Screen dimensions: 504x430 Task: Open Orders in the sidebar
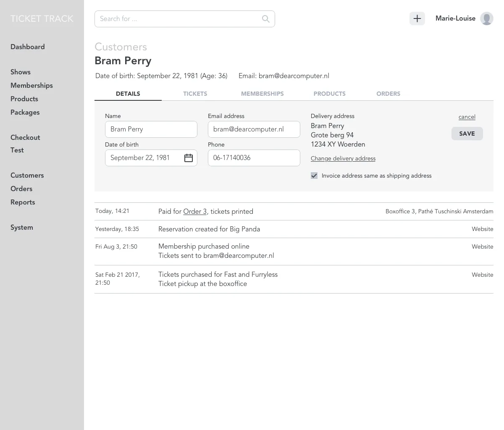click(21, 189)
